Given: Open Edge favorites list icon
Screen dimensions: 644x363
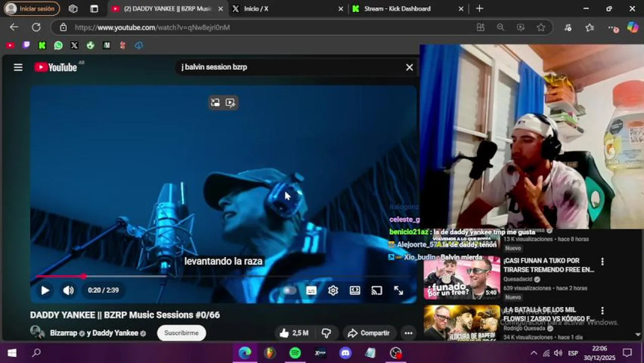Looking at the screenshot, I should pos(590,27).
